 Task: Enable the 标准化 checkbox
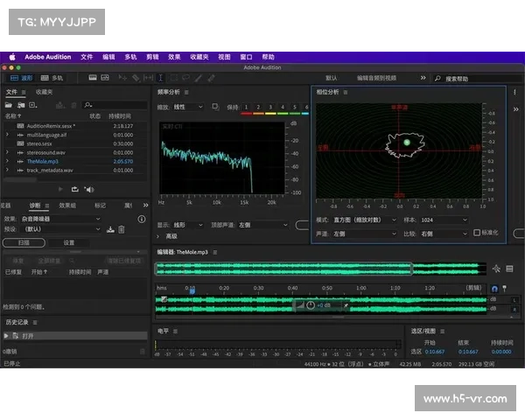[477, 234]
